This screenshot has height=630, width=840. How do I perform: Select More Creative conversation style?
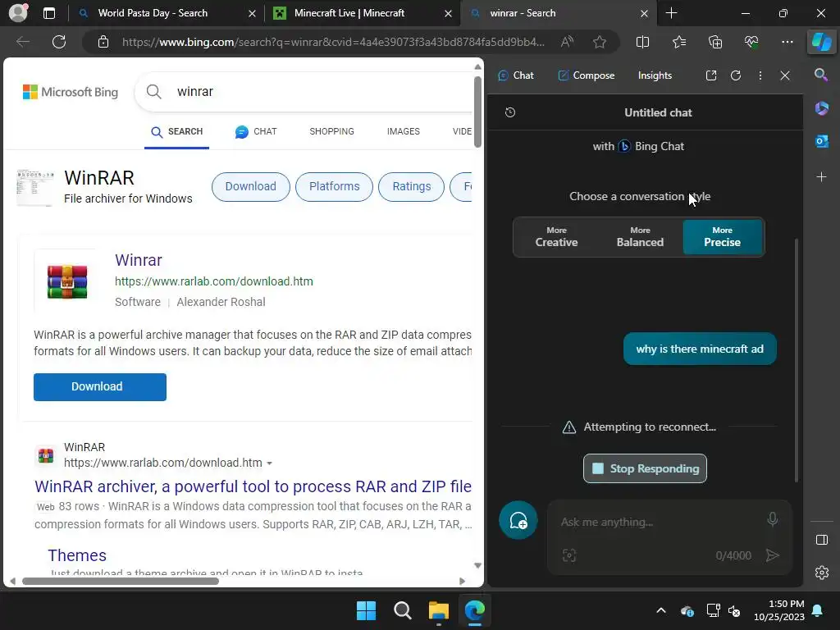point(556,237)
